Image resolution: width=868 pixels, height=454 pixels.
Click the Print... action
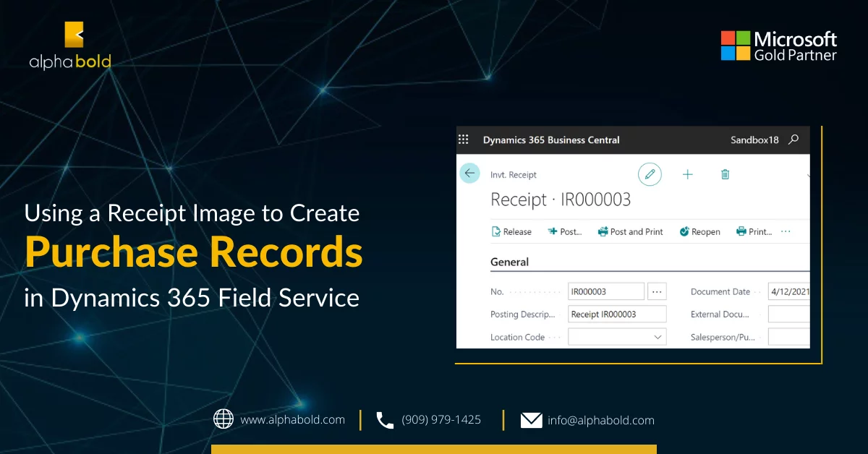(754, 232)
